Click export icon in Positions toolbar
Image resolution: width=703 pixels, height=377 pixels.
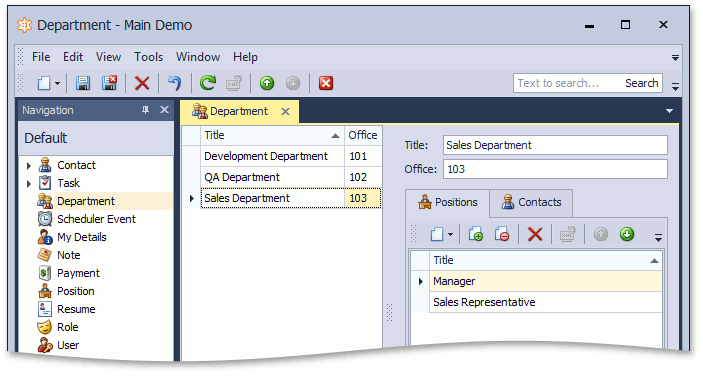tap(568, 234)
